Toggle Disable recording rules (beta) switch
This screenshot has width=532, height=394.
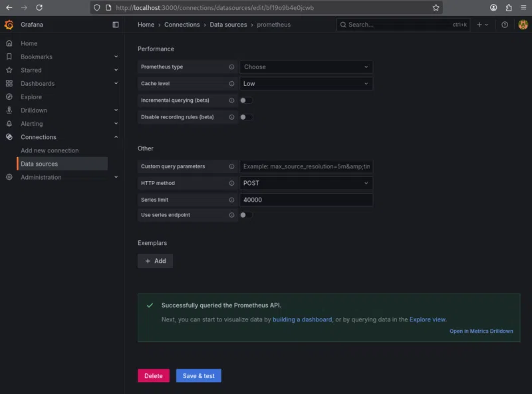[x=246, y=117]
